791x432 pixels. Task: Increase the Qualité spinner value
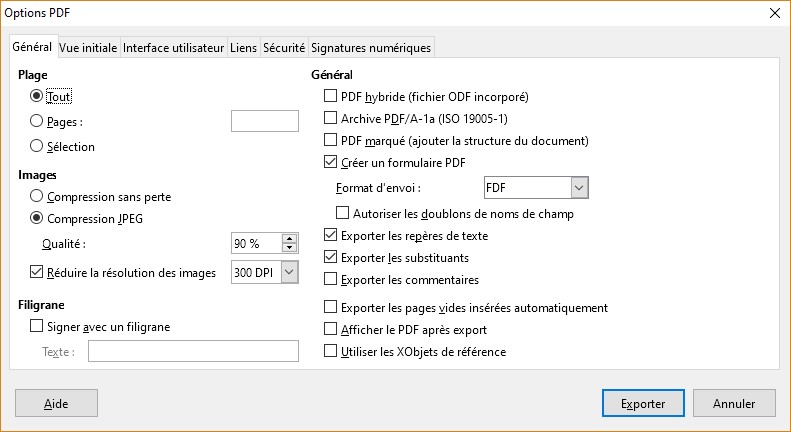point(290,238)
